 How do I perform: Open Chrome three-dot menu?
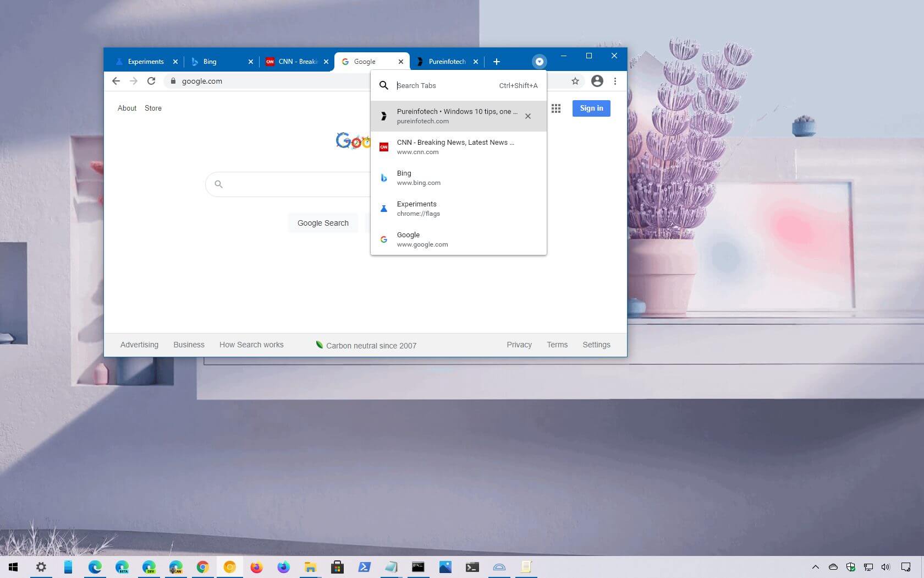(615, 81)
